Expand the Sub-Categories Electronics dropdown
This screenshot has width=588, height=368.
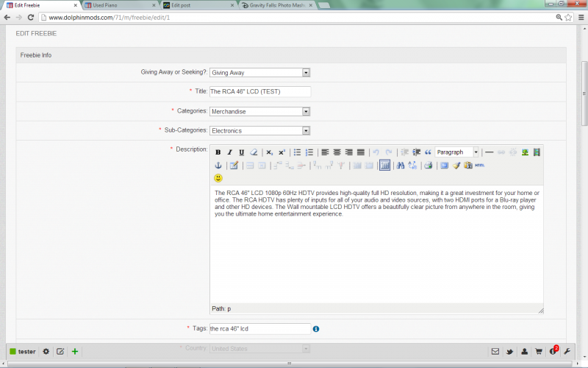pos(260,131)
